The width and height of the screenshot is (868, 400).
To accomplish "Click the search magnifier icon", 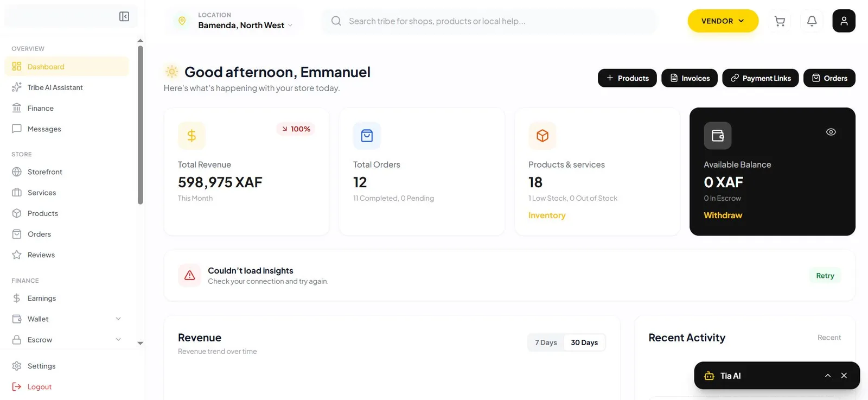I will point(336,21).
